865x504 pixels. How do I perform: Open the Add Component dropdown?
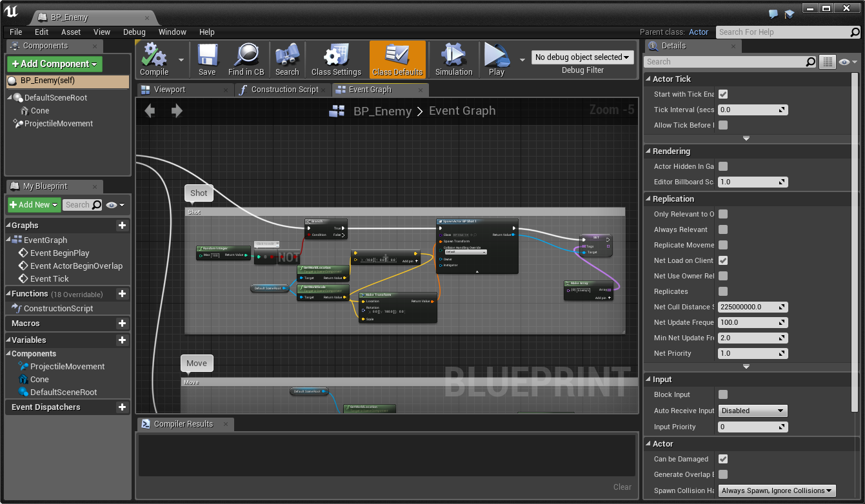click(54, 64)
